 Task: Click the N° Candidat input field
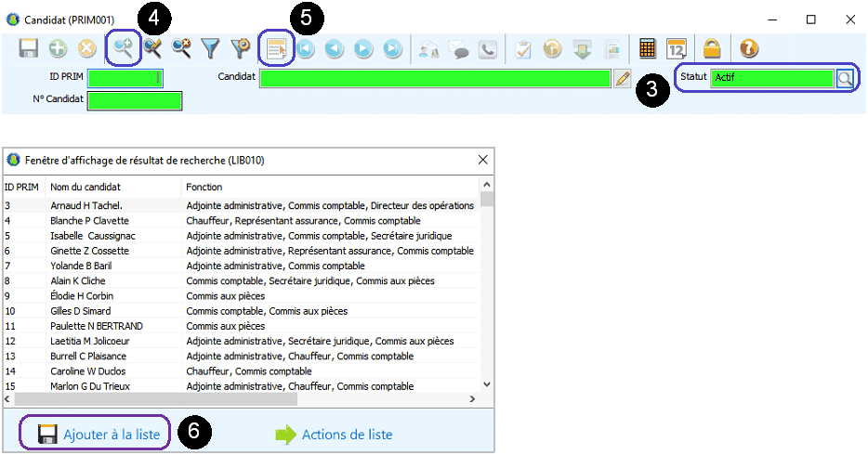click(134, 100)
